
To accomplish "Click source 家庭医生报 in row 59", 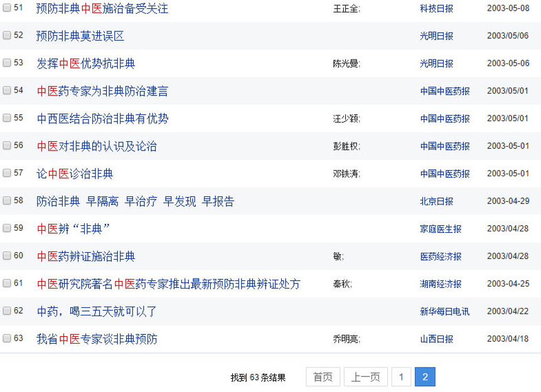I will (441, 229).
